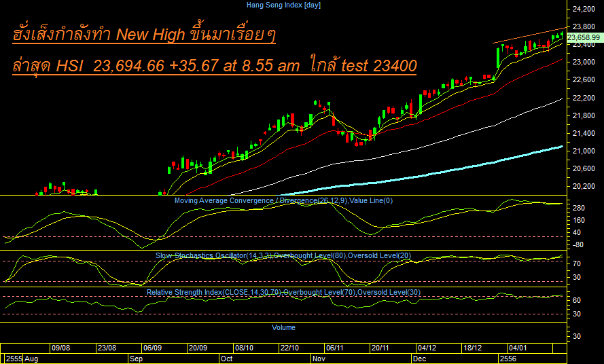
Task: Select the MACD (26,12,9) indicator title
Action: click(283, 200)
